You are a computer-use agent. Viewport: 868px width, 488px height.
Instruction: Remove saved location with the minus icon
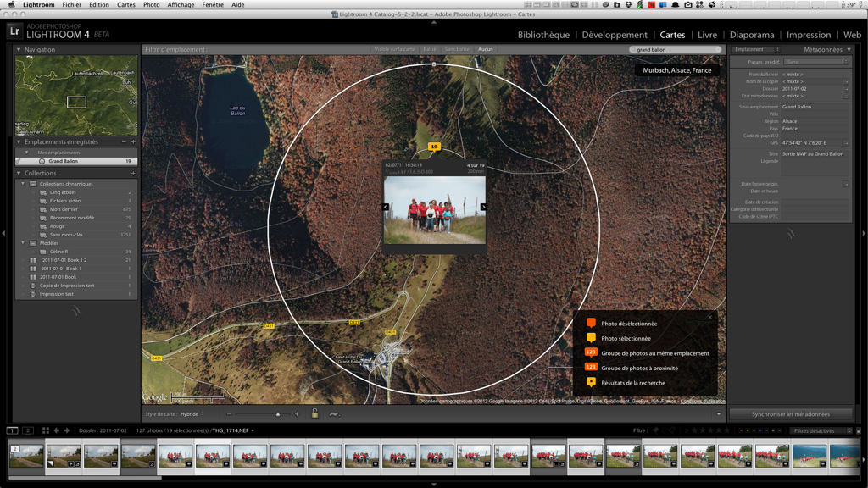click(124, 142)
